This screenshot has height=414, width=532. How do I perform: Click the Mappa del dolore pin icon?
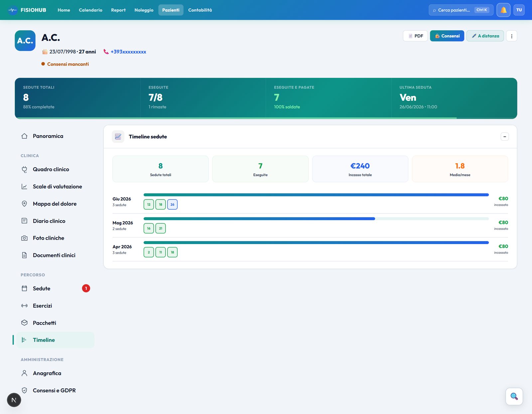pyautogui.click(x=24, y=204)
